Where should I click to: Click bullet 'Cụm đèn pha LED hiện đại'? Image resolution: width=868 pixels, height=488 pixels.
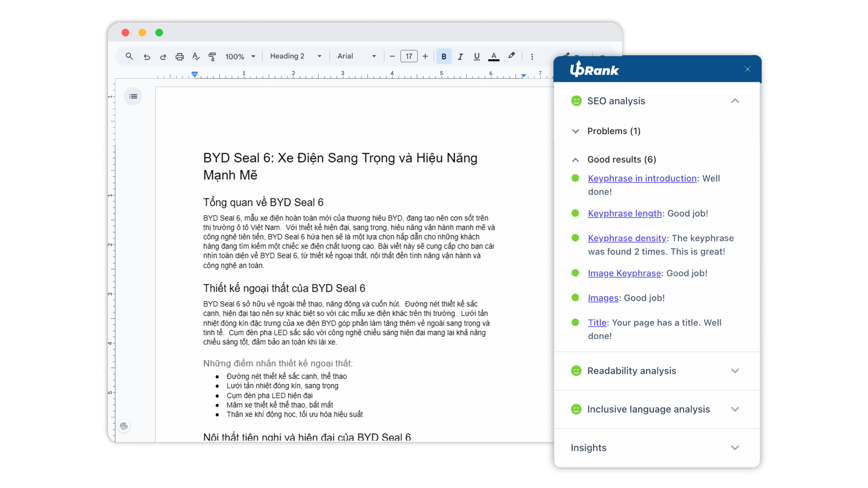tap(270, 395)
